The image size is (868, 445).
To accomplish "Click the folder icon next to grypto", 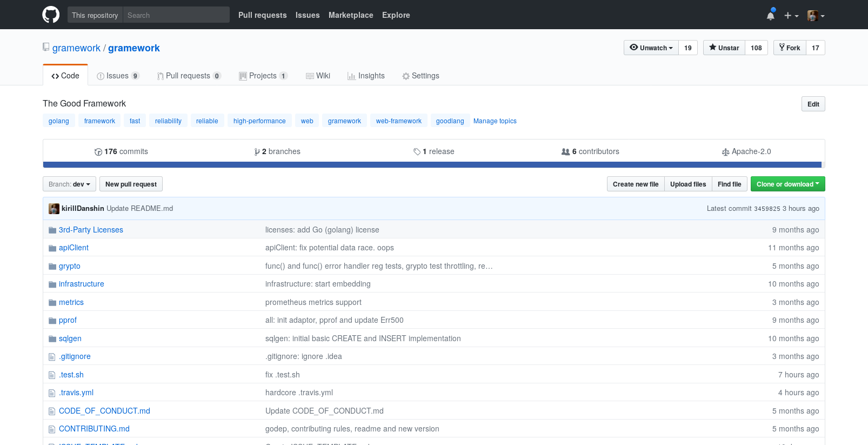I will [x=52, y=267].
